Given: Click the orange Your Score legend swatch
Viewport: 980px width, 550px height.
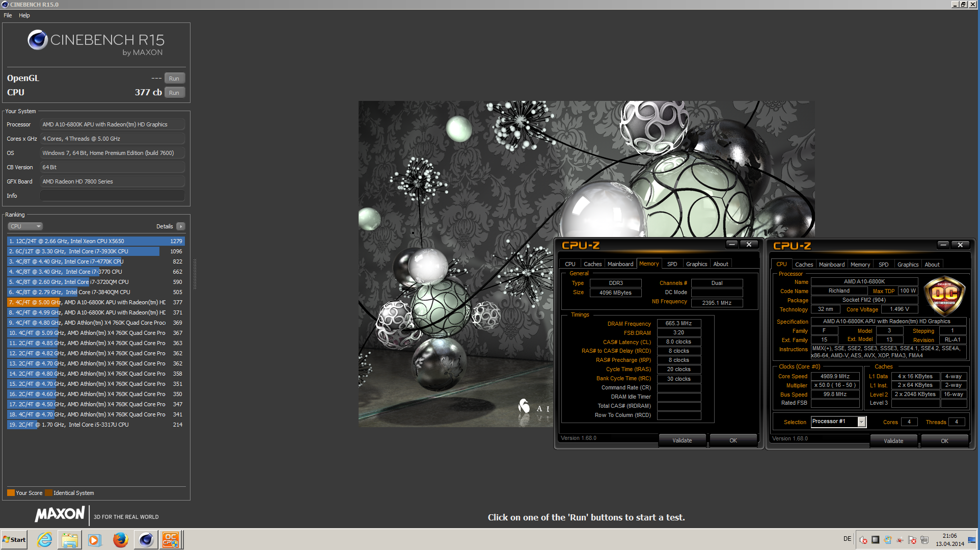Looking at the screenshot, I should click(11, 493).
